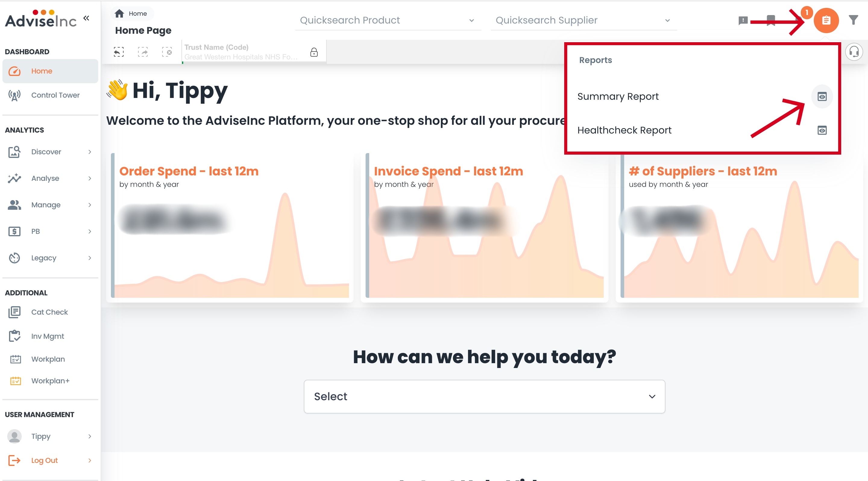Click the filter funnel icon
The width and height of the screenshot is (868, 481).
[x=853, y=20]
